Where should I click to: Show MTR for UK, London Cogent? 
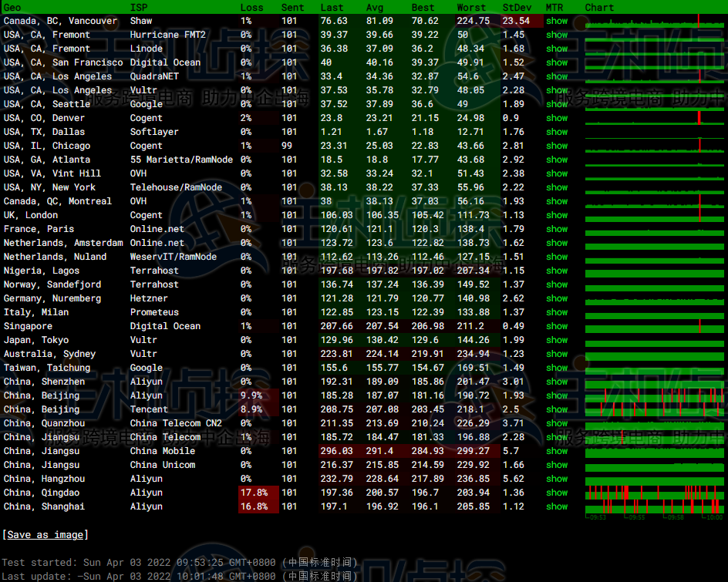point(557,215)
